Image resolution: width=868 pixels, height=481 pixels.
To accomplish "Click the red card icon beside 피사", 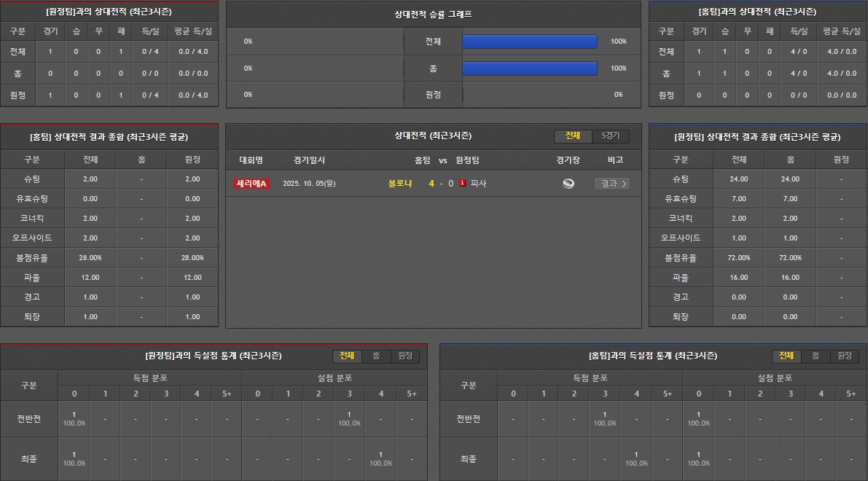I will coord(462,184).
